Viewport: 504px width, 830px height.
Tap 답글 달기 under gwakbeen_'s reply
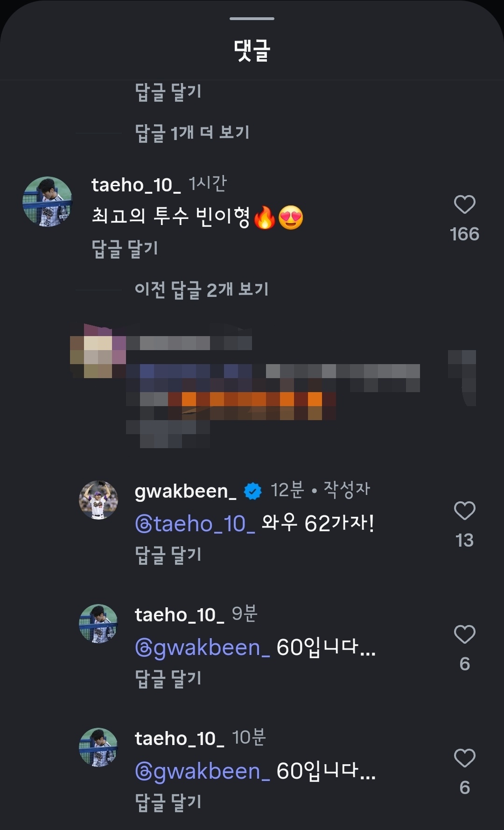tap(168, 555)
